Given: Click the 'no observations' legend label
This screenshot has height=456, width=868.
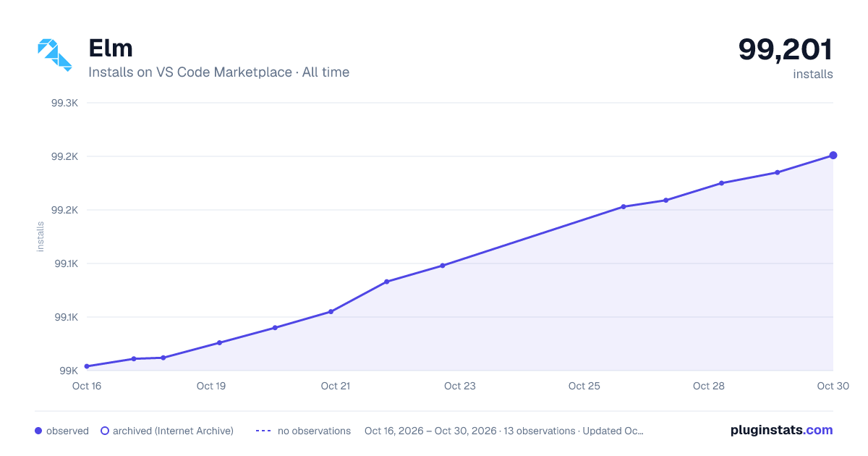Looking at the screenshot, I should point(314,431).
